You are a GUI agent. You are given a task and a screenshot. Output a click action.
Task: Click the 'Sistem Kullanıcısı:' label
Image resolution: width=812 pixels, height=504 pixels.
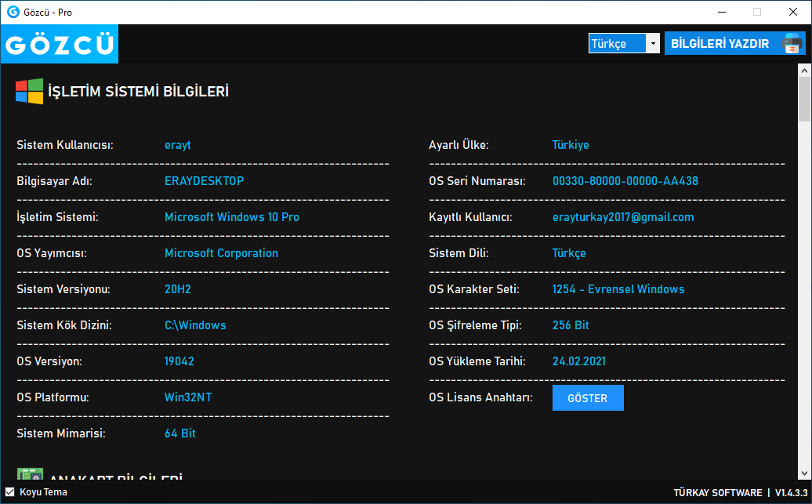click(65, 145)
